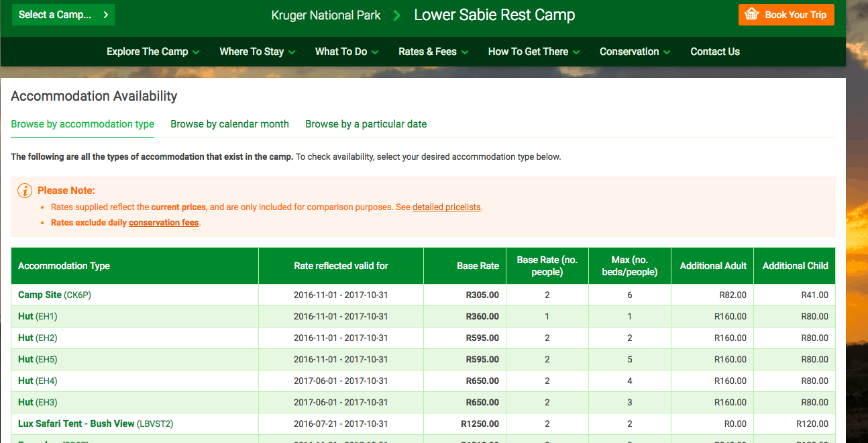Image resolution: width=868 pixels, height=443 pixels.
Task: Click the Additional Adult column header
Action: 713,266
